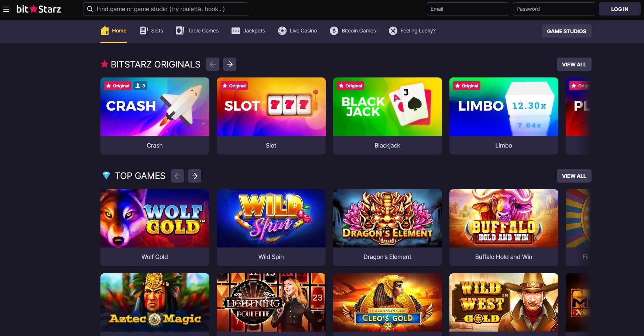
Task: Open the GAME STUDIOS button
Action: pos(566,31)
